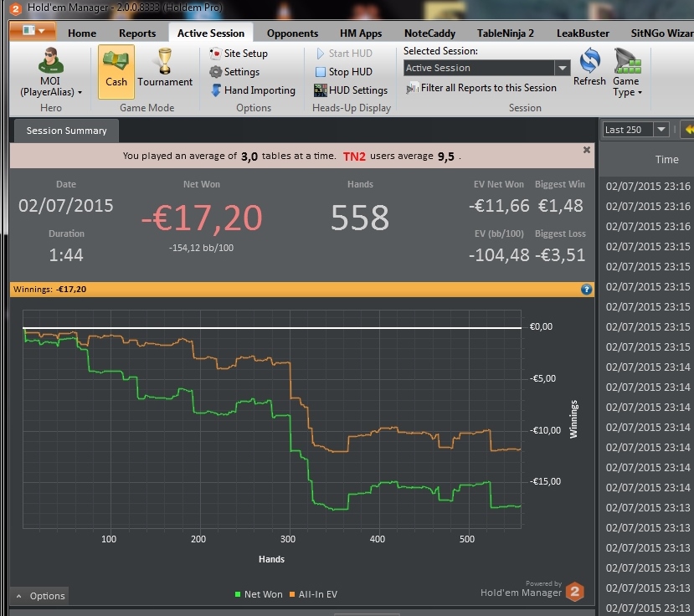Click the EV Net Won value -€11,66

coord(499,206)
